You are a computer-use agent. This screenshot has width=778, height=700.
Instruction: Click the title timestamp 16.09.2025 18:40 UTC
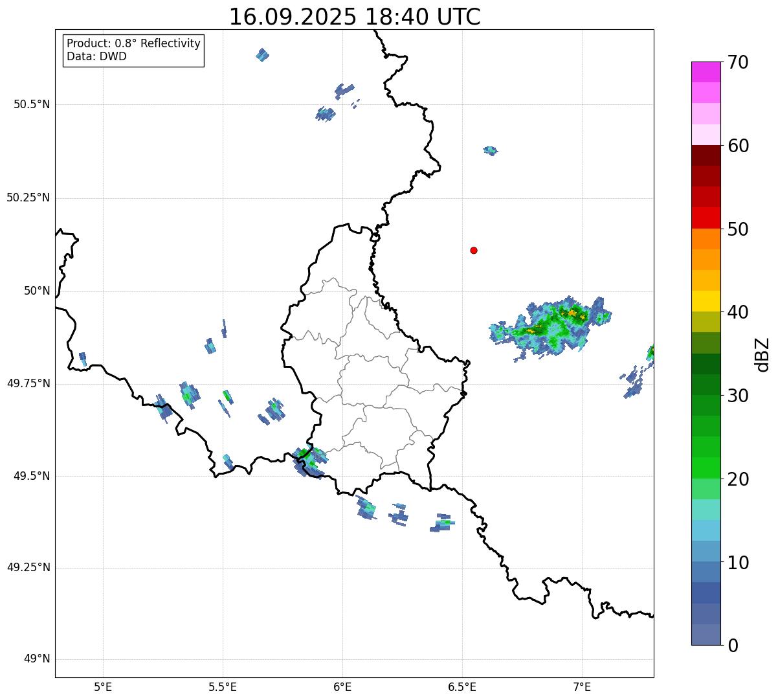click(x=355, y=17)
